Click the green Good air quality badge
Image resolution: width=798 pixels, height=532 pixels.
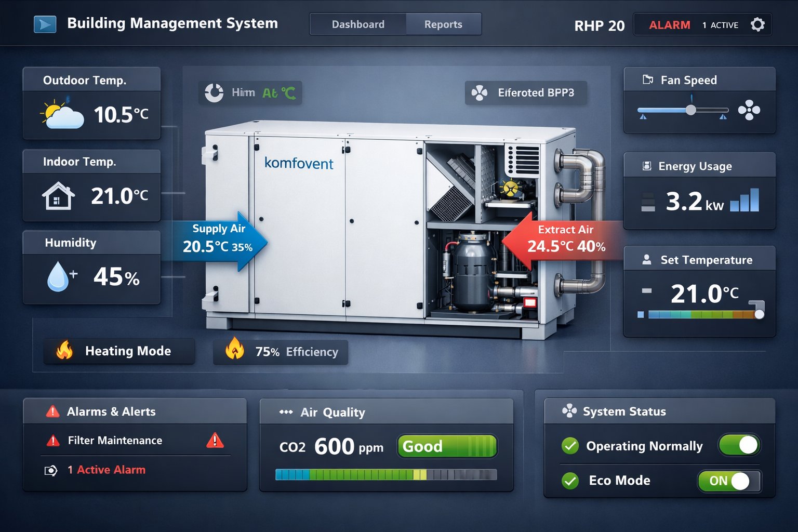tap(447, 446)
